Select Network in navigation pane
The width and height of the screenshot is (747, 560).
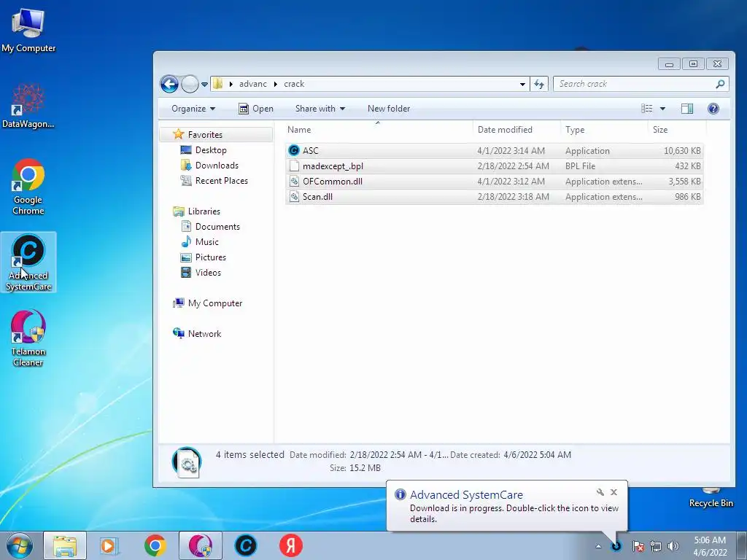[x=204, y=334]
